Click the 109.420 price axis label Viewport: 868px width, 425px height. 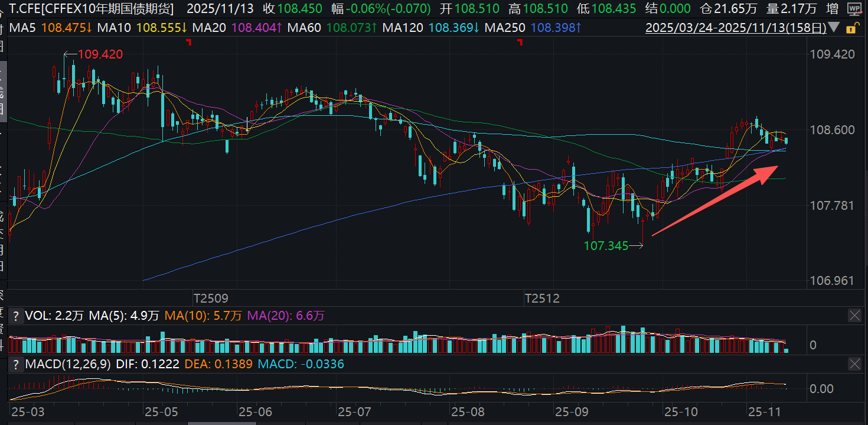coord(833,54)
